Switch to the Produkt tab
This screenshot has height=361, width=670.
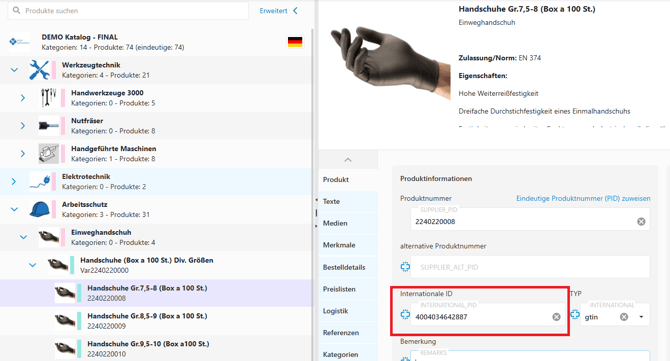point(348,179)
